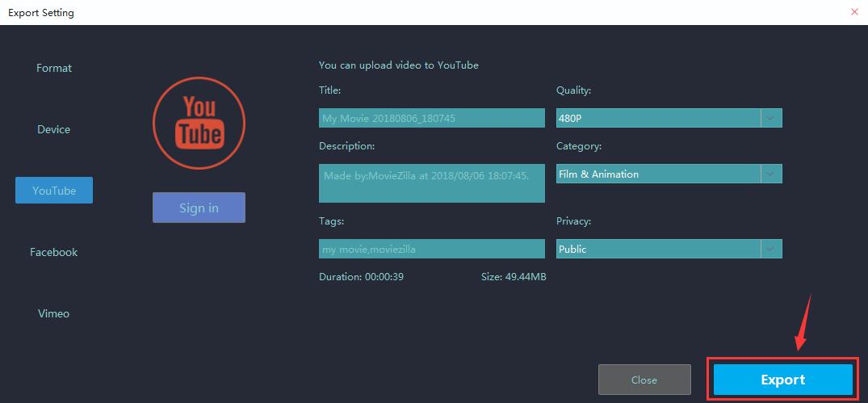Click the YouTube logo icon
This screenshot has width=868, height=403.
click(199, 123)
